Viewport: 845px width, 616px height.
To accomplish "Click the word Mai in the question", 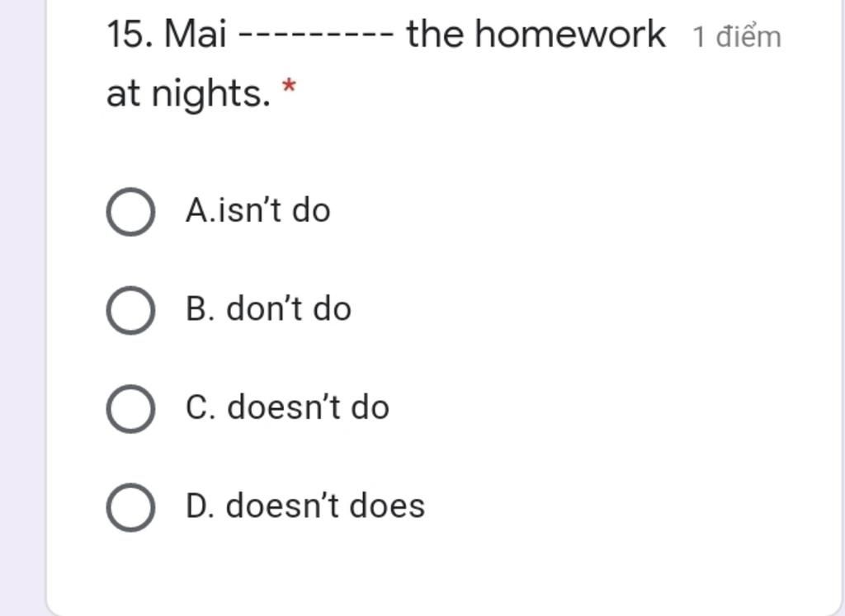I will click(x=195, y=34).
